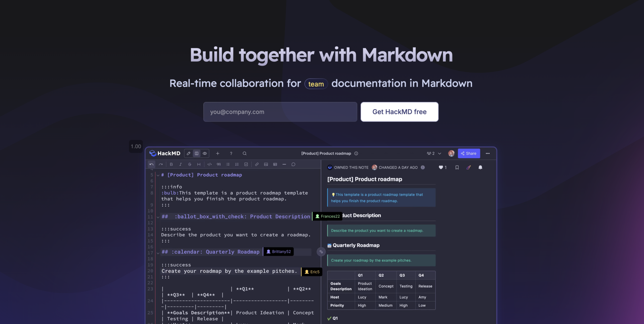644x324 pixels.
Task: Collapse the '# [Product] Product roadmap' heading fold
Action: [x=158, y=175]
